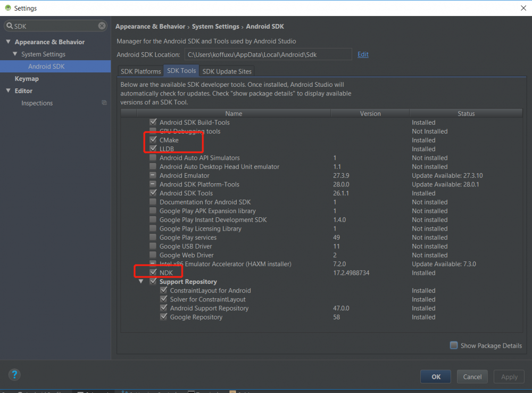Click the OK button

tap(436, 376)
